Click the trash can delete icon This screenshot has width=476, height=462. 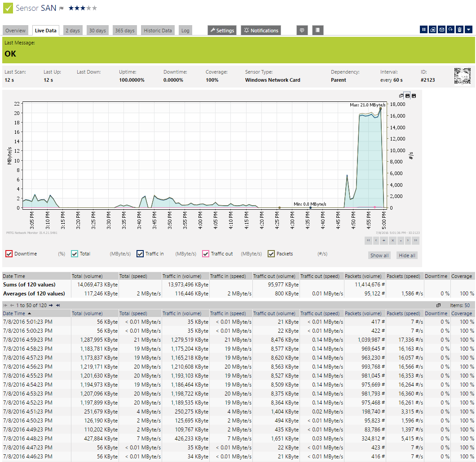pos(459,30)
